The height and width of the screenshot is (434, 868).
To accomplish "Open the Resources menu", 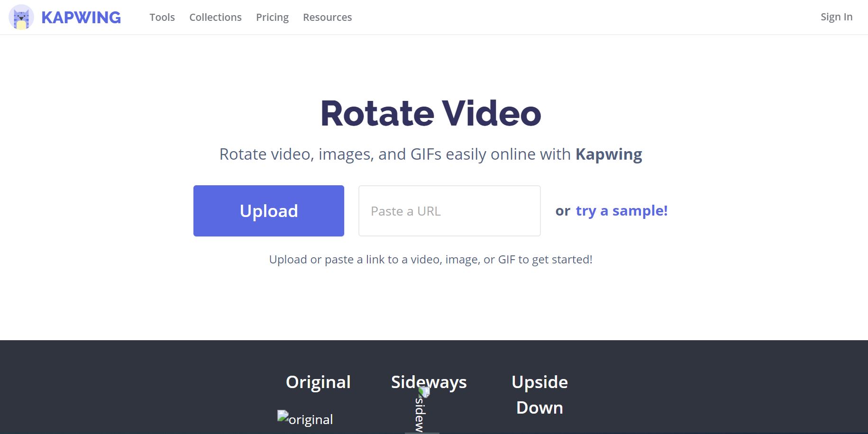I will (x=327, y=17).
